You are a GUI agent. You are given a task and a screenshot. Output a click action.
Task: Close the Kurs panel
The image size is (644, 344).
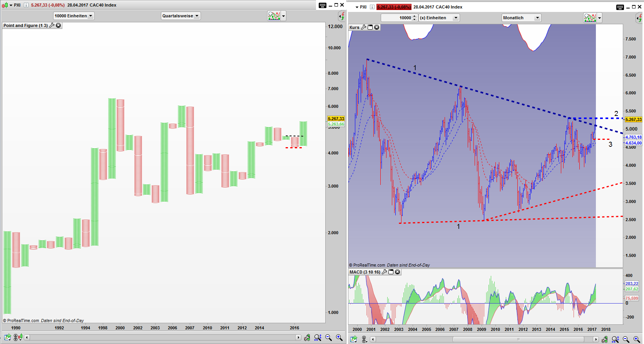[377, 27]
